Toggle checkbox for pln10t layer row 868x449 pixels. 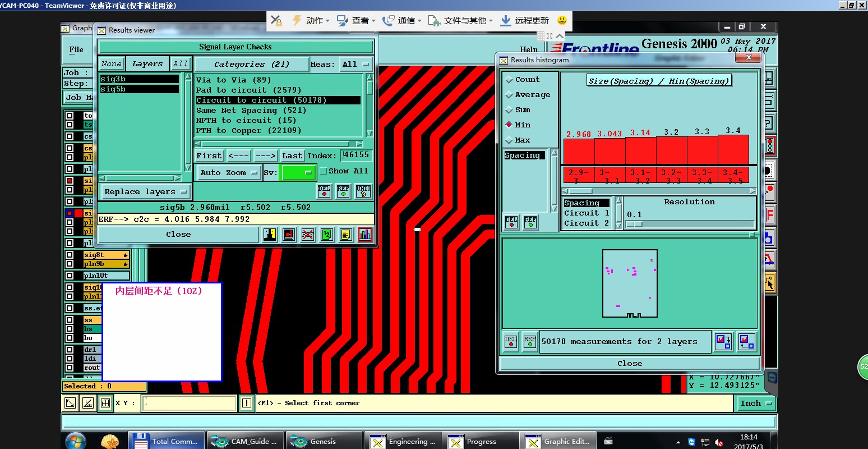tap(70, 276)
